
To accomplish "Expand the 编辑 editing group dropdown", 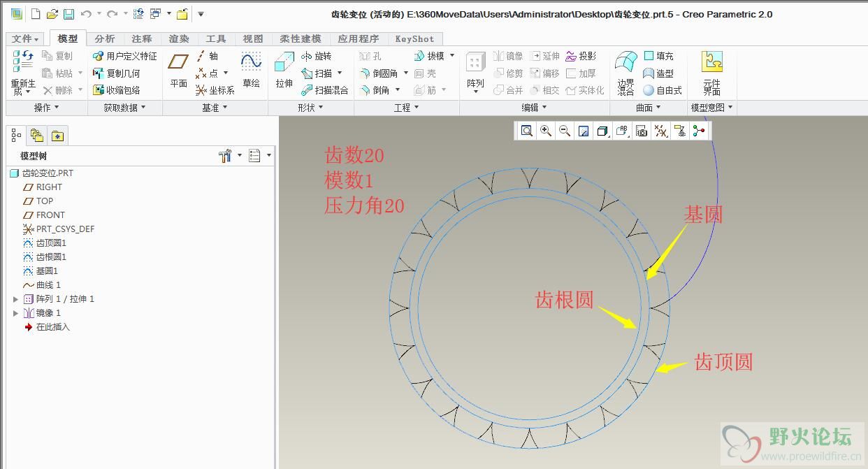I will pyautogui.click(x=535, y=108).
